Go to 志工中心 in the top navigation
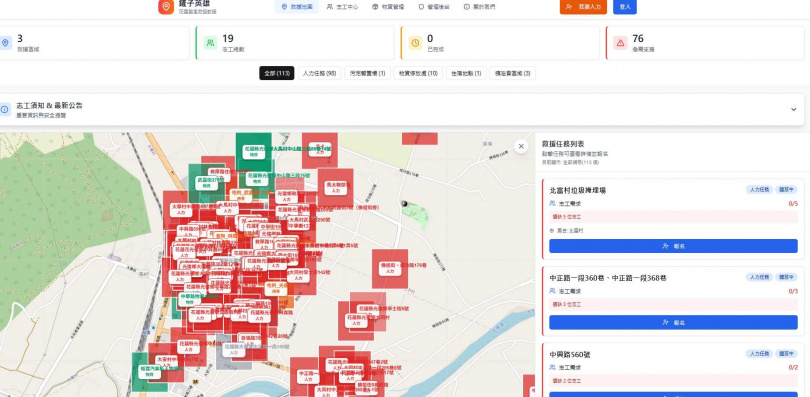810x397 pixels. pos(342,7)
